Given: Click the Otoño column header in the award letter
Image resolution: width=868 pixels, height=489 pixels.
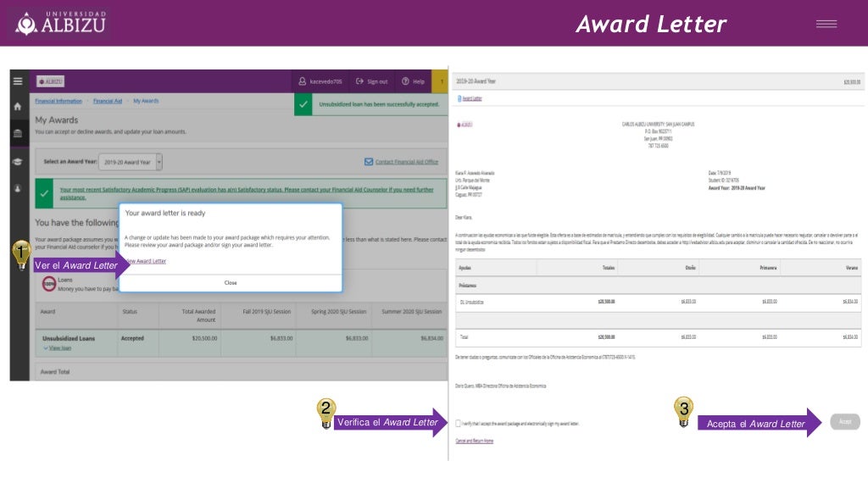Looking at the screenshot, I should point(690,268).
